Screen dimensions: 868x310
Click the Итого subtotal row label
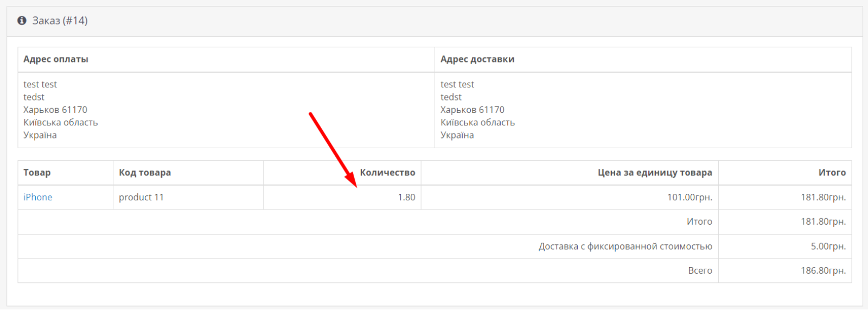pyautogui.click(x=699, y=222)
